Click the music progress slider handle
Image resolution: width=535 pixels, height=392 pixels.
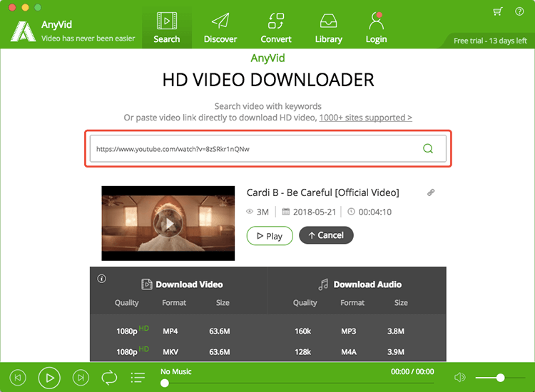[165, 383]
